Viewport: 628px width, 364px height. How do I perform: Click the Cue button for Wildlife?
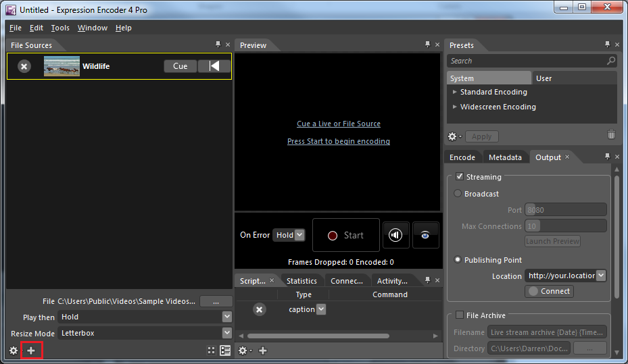[180, 66]
